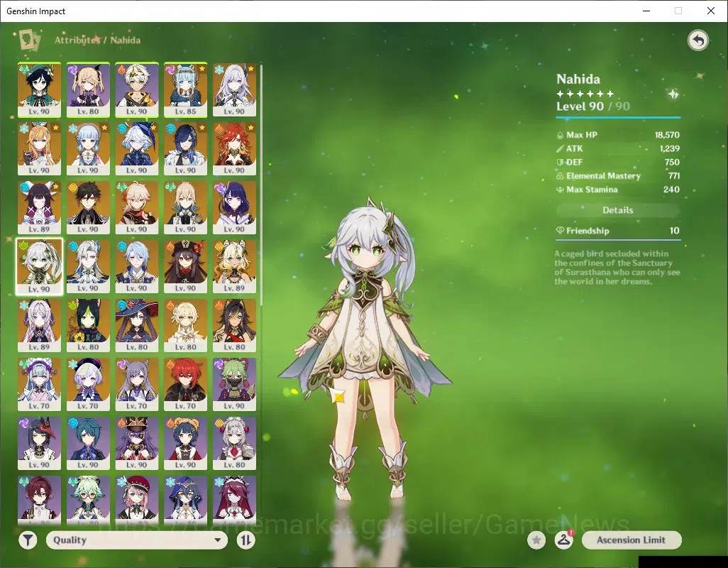Select Mavuika portrait
728x568 pixels.
tap(234, 148)
